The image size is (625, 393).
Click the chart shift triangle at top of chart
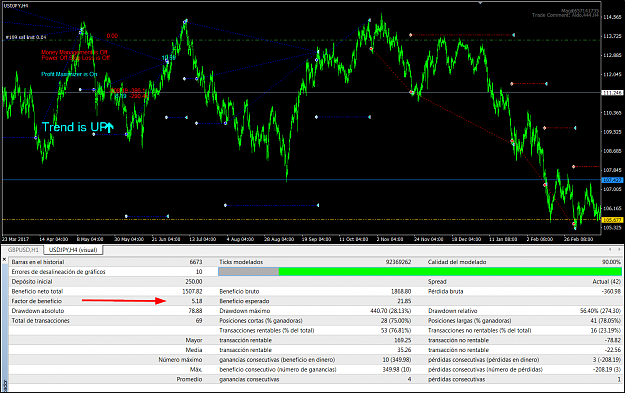pyautogui.click(x=480, y=3)
